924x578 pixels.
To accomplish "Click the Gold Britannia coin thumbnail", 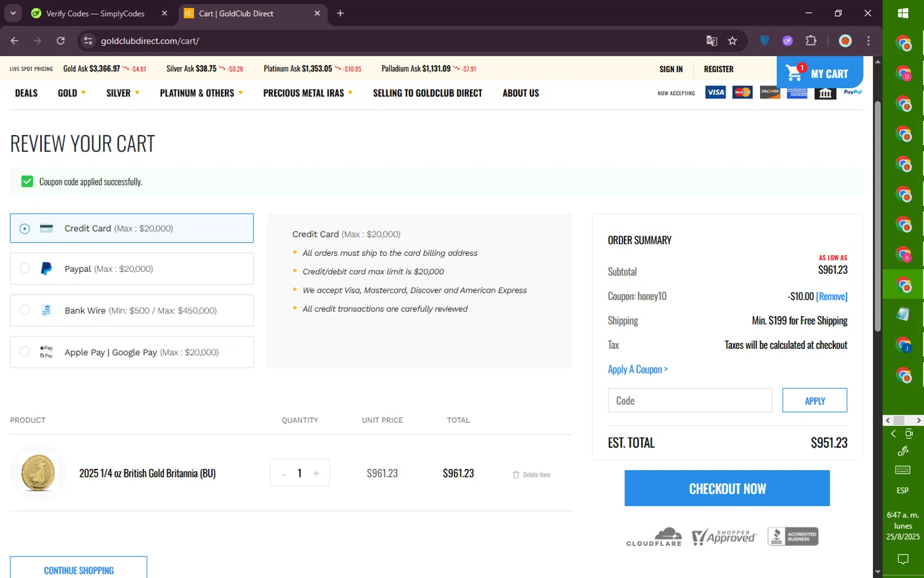I will coord(38,473).
